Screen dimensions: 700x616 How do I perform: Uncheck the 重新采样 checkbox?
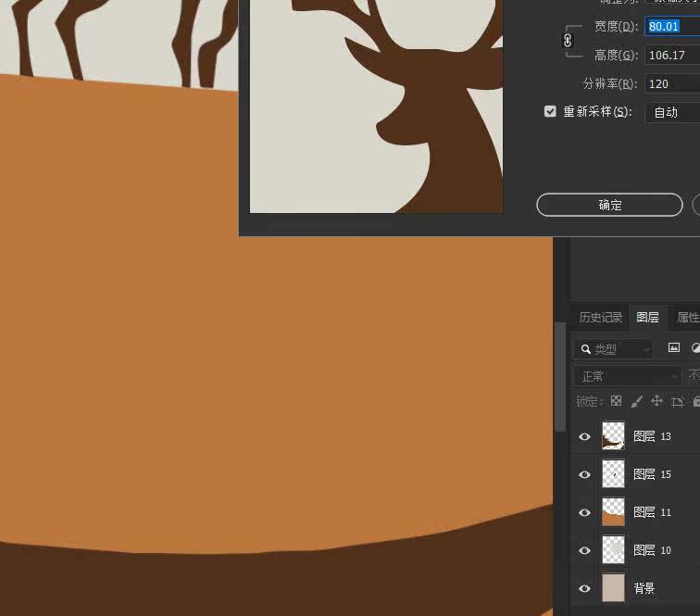550,111
